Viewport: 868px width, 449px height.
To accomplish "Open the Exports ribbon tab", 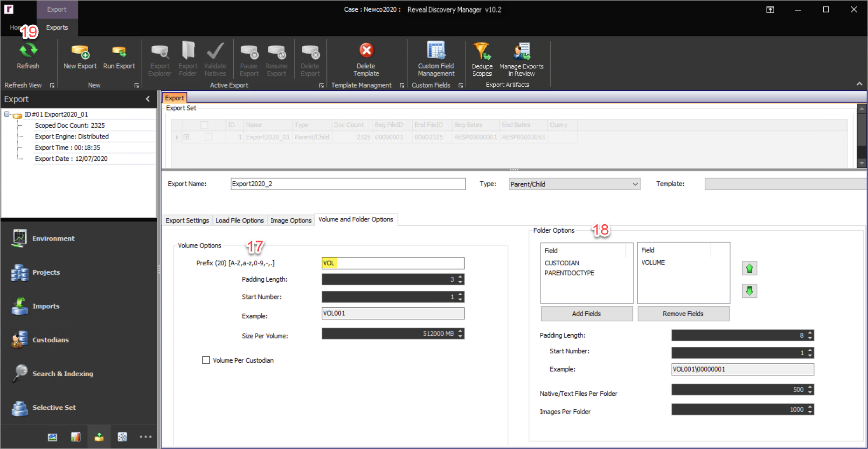I will [x=57, y=28].
